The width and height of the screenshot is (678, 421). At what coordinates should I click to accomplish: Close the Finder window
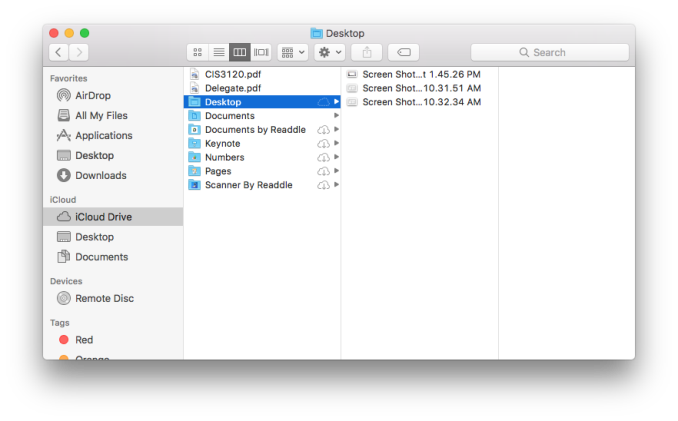point(54,33)
